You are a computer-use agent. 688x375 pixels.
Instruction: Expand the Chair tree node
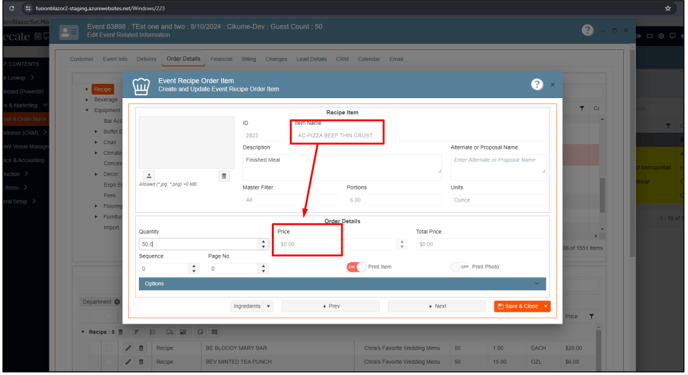(x=96, y=142)
